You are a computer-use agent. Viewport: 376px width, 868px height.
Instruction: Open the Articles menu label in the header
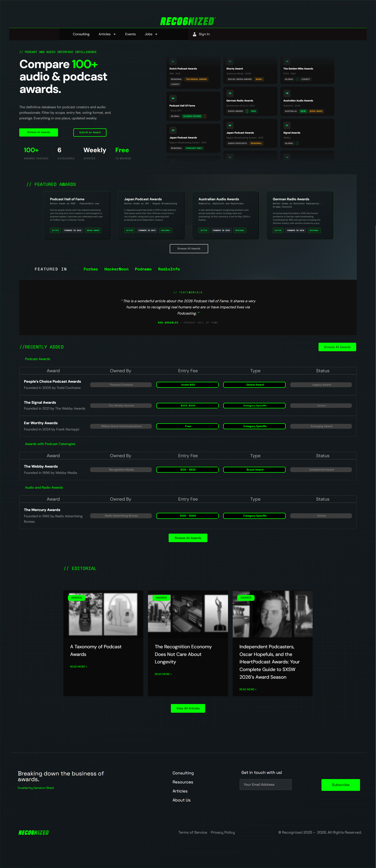104,34
